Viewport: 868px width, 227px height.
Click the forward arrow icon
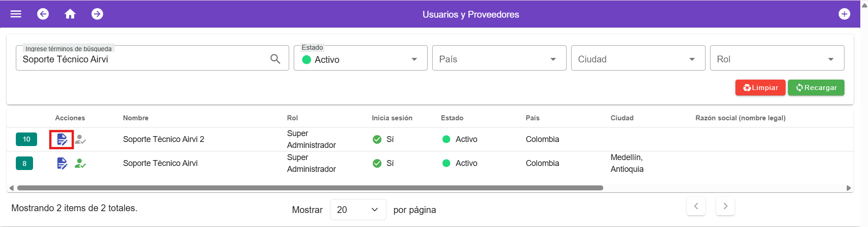(x=97, y=14)
